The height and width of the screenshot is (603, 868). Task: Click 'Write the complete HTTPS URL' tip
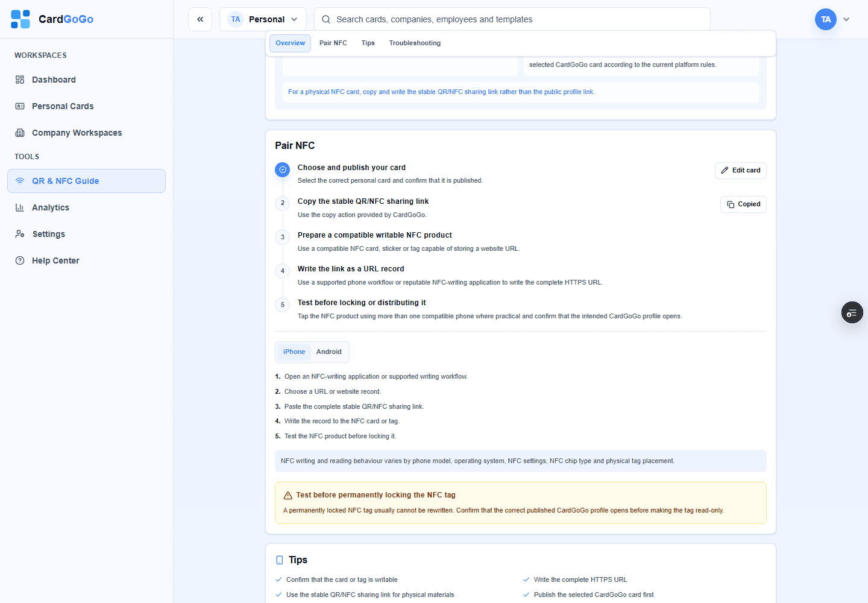point(580,579)
